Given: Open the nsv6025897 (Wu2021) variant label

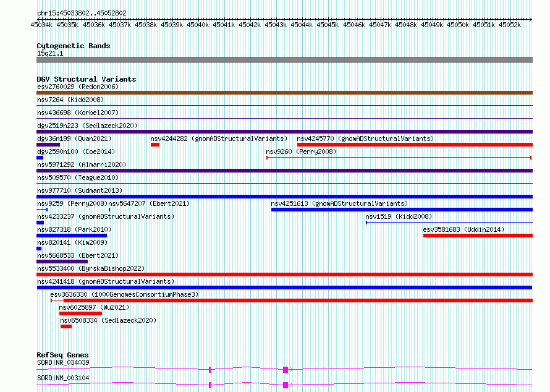Looking at the screenshot, I should pos(94,307).
